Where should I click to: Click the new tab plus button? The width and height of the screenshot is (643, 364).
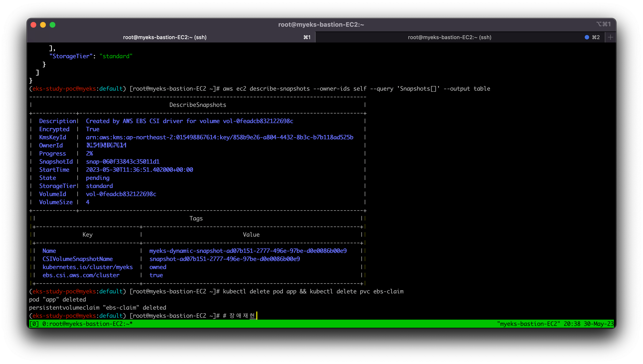point(610,37)
